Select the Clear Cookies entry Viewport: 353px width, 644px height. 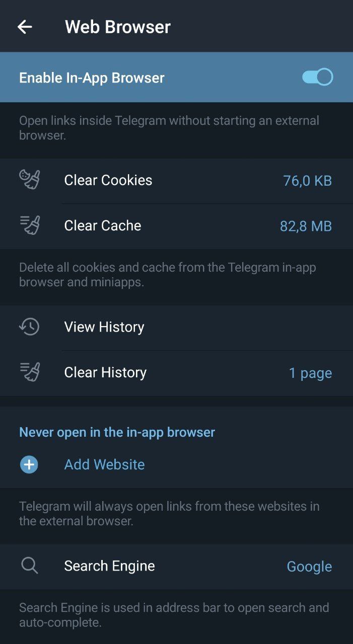click(108, 180)
